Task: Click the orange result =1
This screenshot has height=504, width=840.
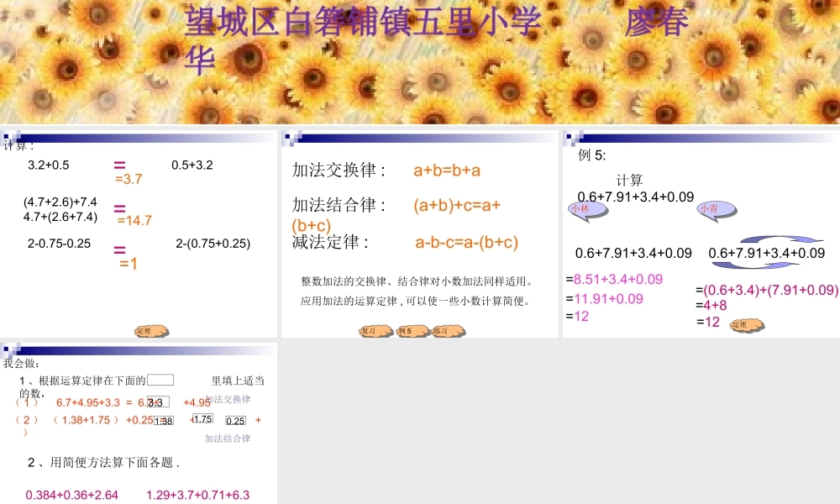Action: [x=129, y=264]
